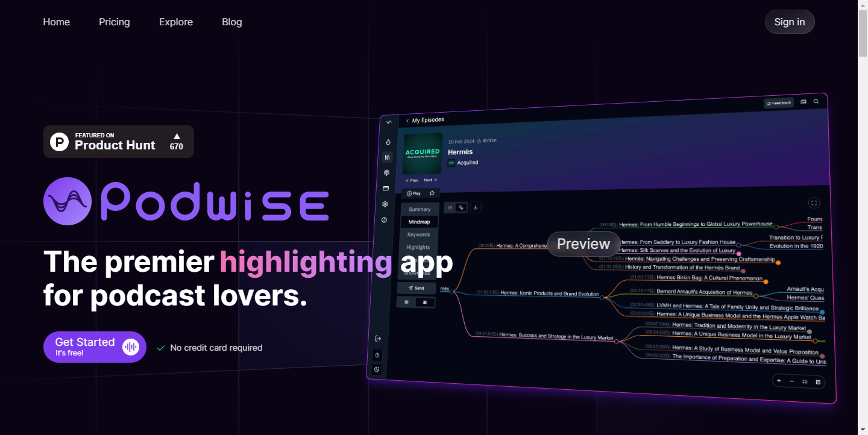Click the Feedback button in preview header
The height and width of the screenshot is (435, 868).
coord(779,103)
